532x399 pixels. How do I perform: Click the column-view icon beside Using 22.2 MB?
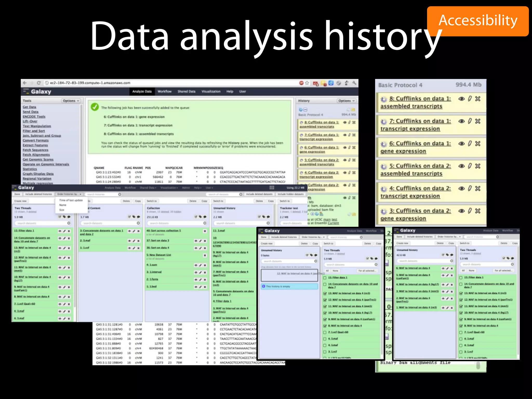272,188
